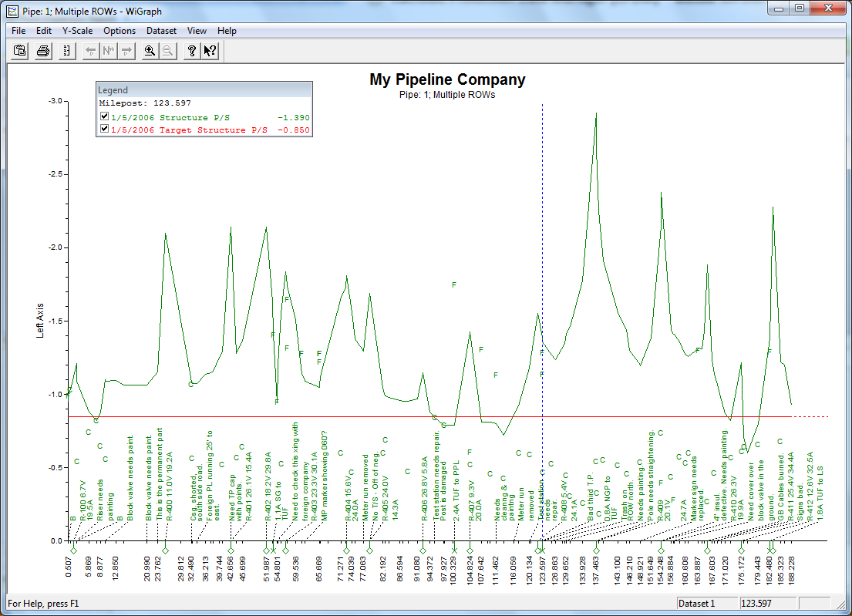Click the Signs bad annotation

(800, 501)
